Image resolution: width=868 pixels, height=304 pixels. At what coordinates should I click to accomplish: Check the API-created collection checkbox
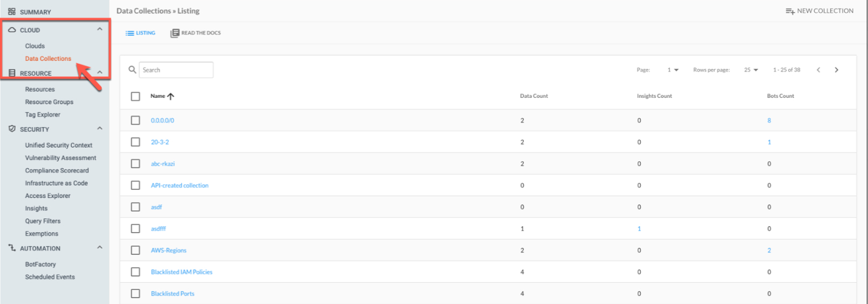[x=135, y=185]
